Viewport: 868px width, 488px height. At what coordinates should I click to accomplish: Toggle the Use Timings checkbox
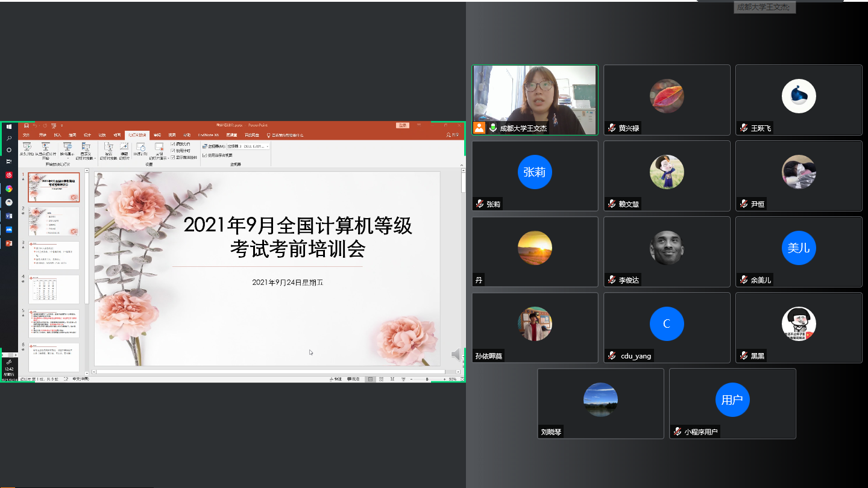point(174,151)
